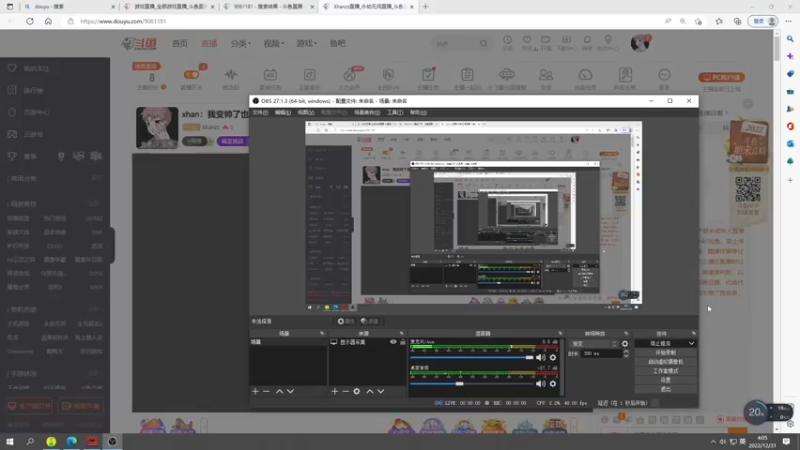Open source properties gear below sources list
Viewport: 800px width, 450px height.
(x=357, y=391)
